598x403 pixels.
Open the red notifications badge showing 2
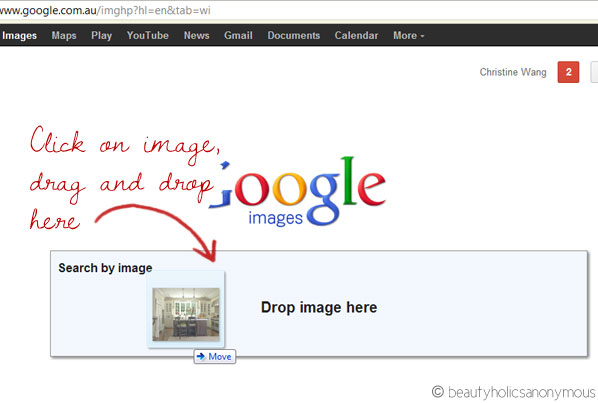click(x=568, y=72)
